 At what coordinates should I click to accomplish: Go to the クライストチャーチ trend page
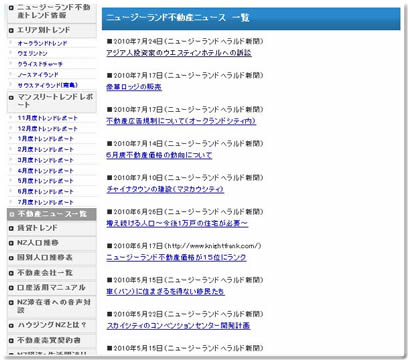pos(40,64)
